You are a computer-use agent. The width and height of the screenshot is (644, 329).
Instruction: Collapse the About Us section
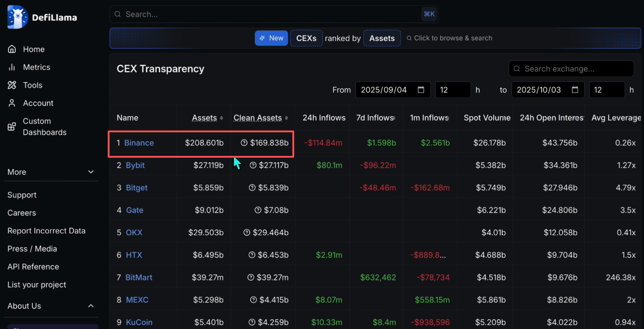(91, 306)
